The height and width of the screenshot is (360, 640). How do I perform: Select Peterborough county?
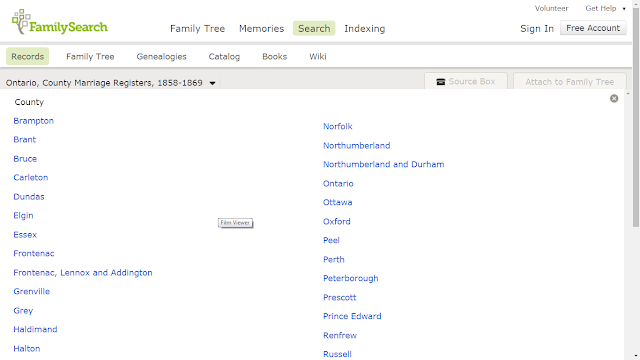(351, 278)
